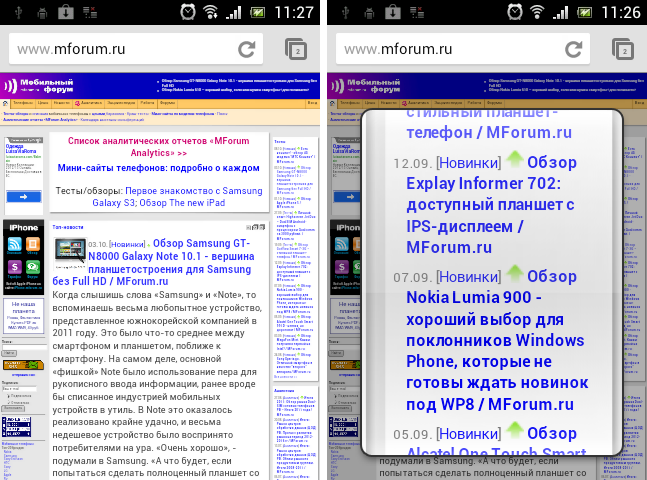Tap the purple S icon in the left screen's iPhone banner
This screenshot has height=480, width=647.
(14, 267)
